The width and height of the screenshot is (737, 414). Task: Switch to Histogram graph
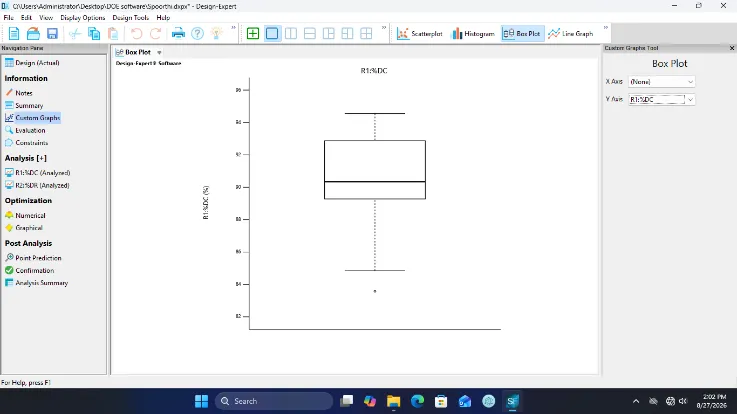(473, 33)
